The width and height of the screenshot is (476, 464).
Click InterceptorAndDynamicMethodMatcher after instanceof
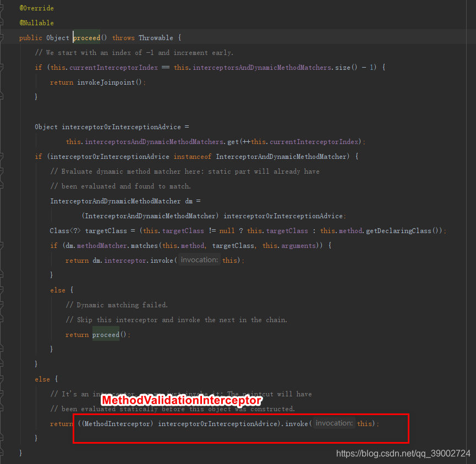tap(281, 157)
